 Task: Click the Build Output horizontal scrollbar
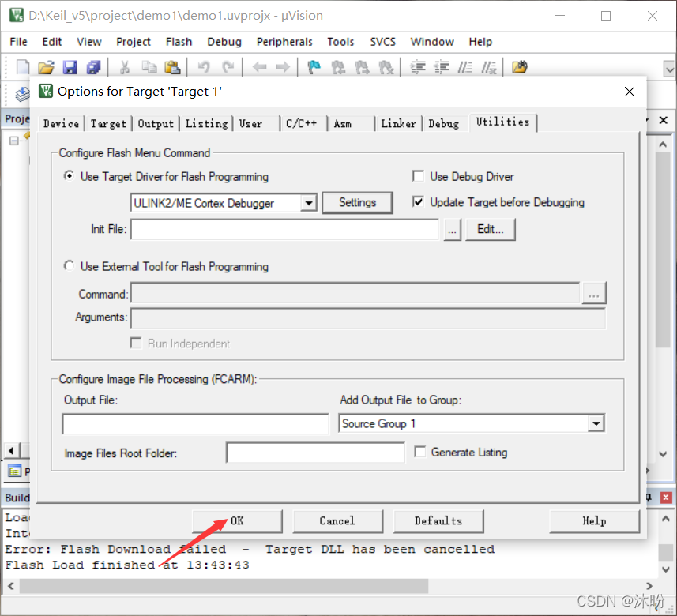point(224,586)
